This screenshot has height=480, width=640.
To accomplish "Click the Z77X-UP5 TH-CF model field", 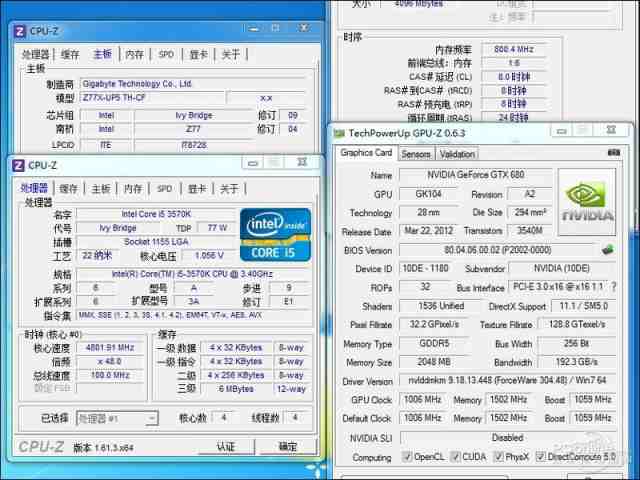I will click(153, 98).
